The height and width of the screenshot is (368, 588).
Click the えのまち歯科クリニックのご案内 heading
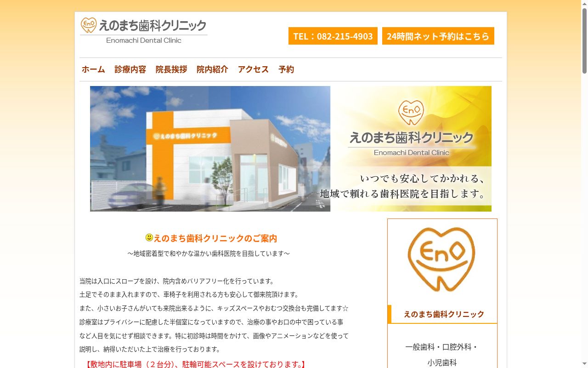coord(215,238)
